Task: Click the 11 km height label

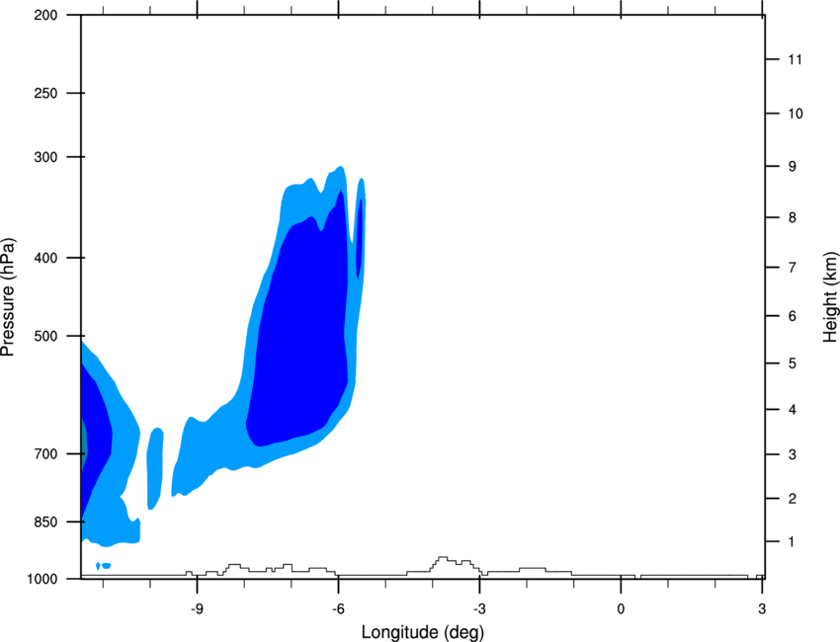Action: coord(795,59)
